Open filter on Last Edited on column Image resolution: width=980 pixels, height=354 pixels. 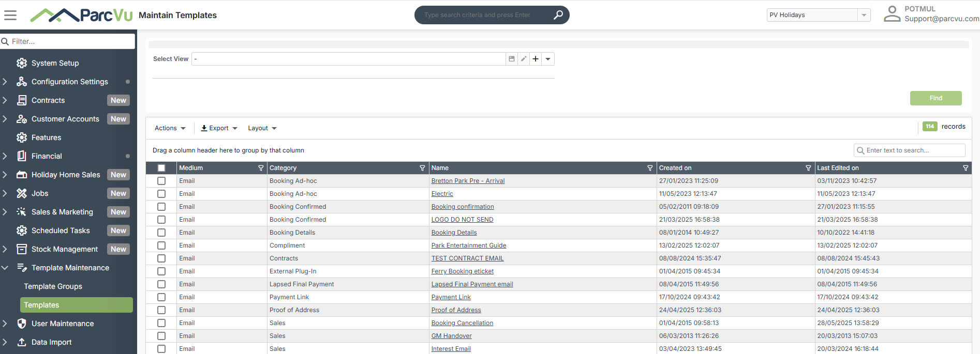pyautogui.click(x=966, y=168)
